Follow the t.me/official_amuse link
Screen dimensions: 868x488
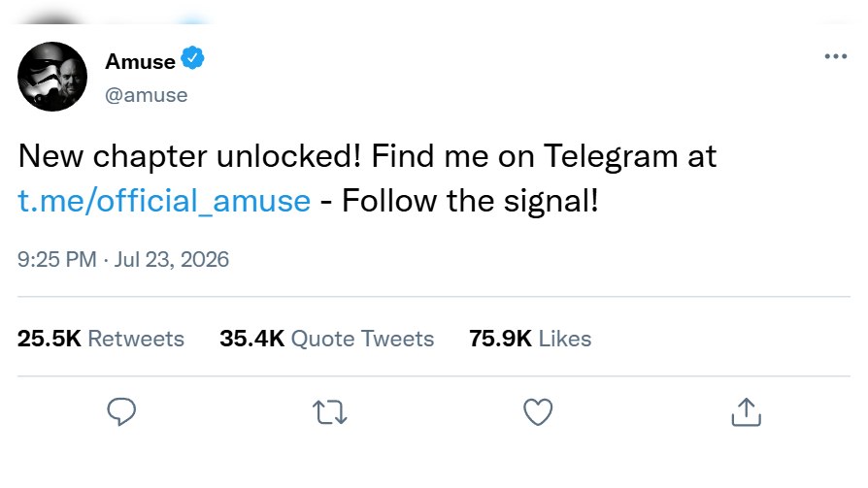tap(164, 200)
